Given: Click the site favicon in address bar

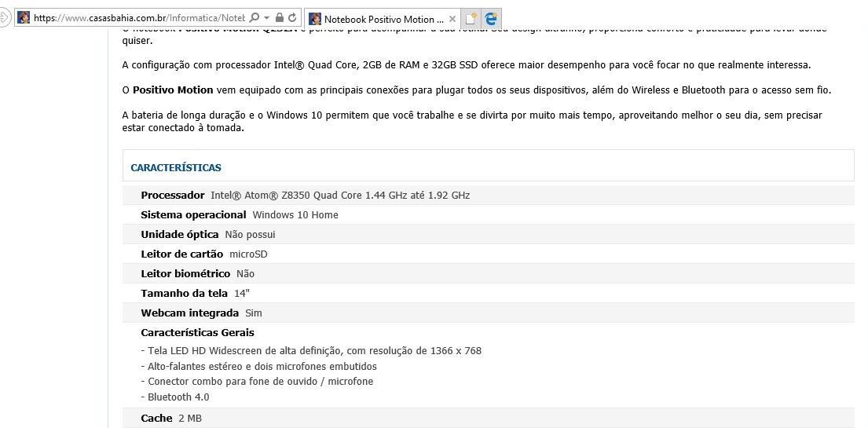Looking at the screenshot, I should (24, 18).
